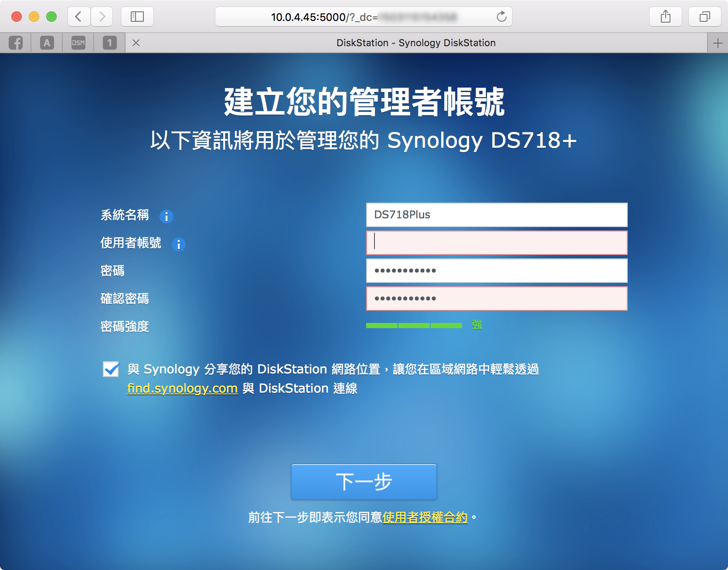Show all tabs overview in Safari

(x=704, y=17)
